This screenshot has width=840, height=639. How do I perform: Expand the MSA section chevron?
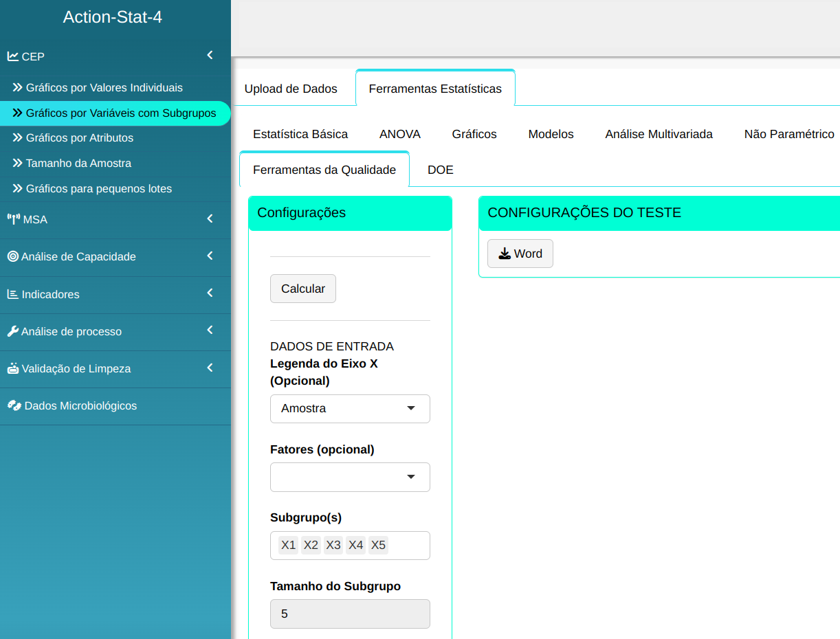point(210,218)
